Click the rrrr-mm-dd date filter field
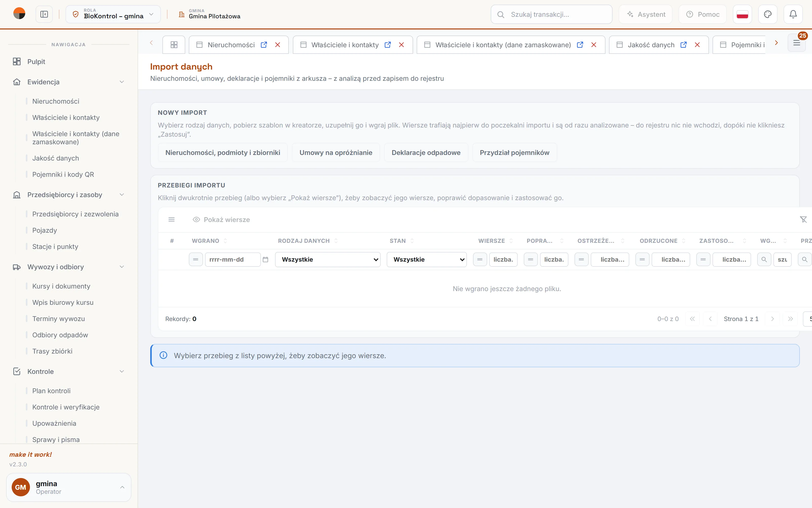The height and width of the screenshot is (508, 812). coord(232,259)
